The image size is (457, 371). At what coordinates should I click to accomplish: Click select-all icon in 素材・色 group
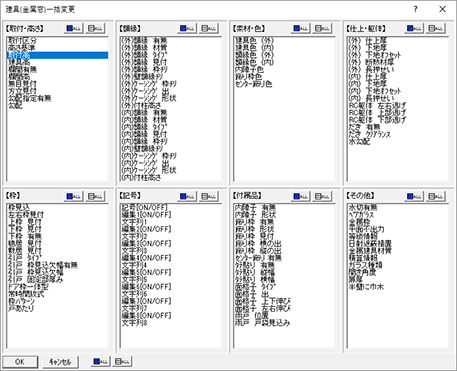(x=300, y=29)
